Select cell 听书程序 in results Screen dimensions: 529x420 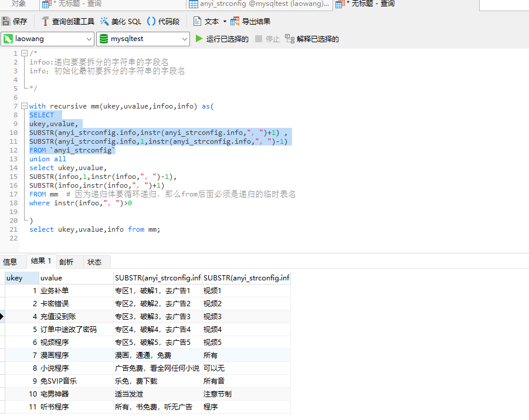click(x=76, y=407)
